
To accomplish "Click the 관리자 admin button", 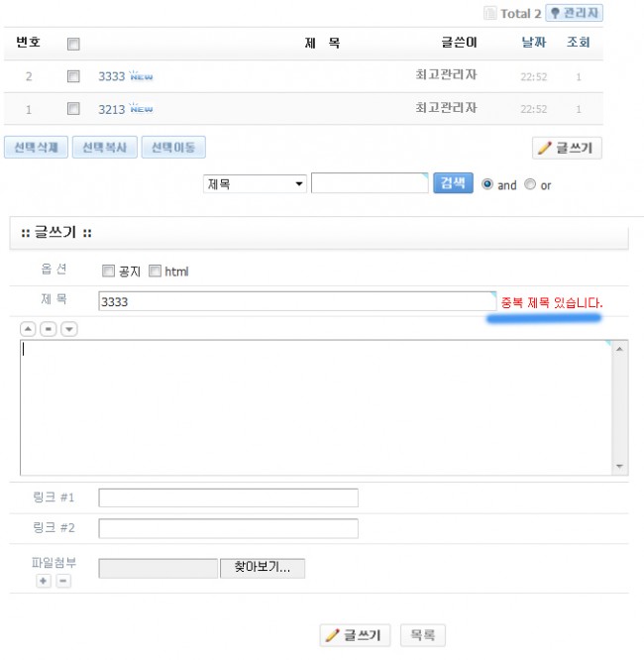I will point(574,13).
